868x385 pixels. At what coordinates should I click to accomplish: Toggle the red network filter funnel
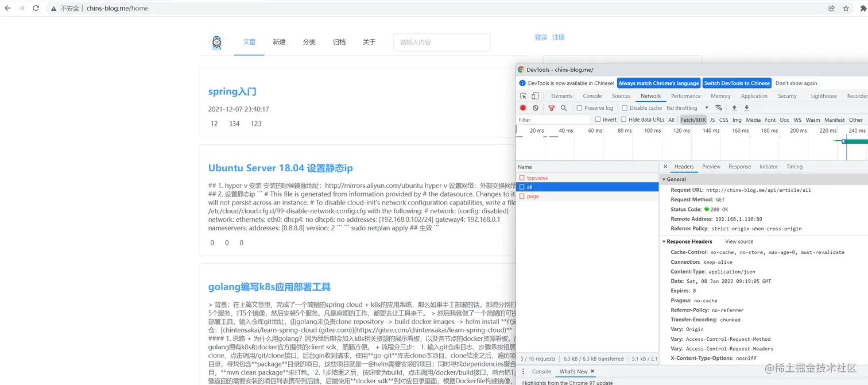coord(551,108)
